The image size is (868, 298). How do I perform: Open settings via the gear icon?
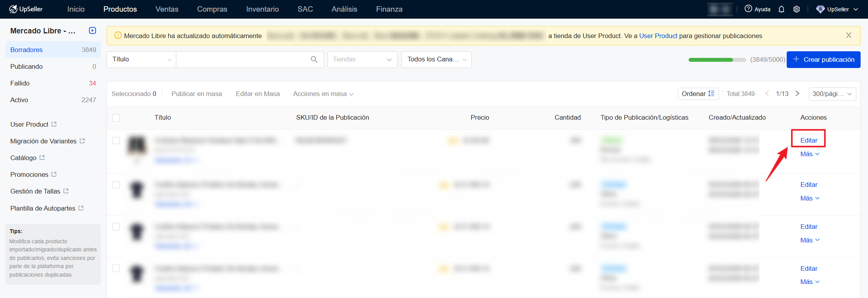pyautogui.click(x=796, y=9)
